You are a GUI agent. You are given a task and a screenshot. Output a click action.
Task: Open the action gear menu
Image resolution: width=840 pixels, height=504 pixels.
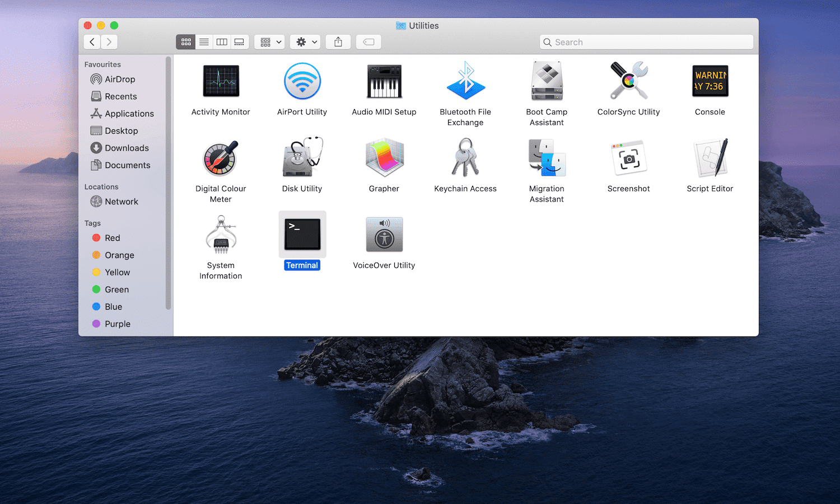[305, 41]
